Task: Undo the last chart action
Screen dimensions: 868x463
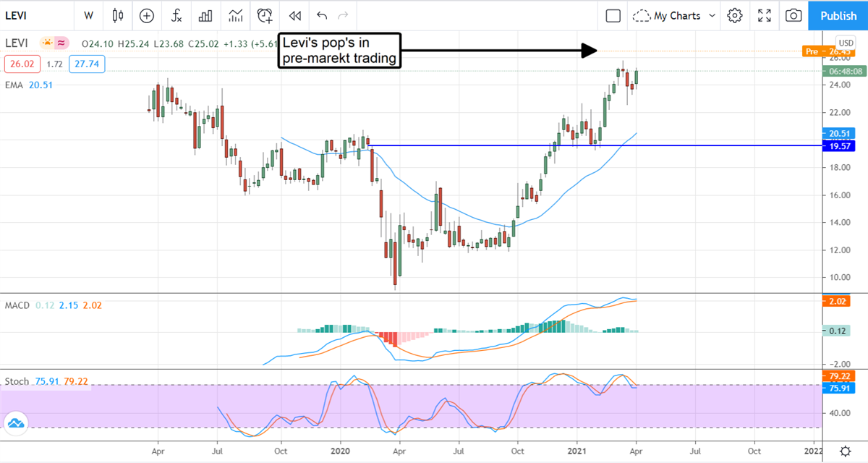Action: 322,15
